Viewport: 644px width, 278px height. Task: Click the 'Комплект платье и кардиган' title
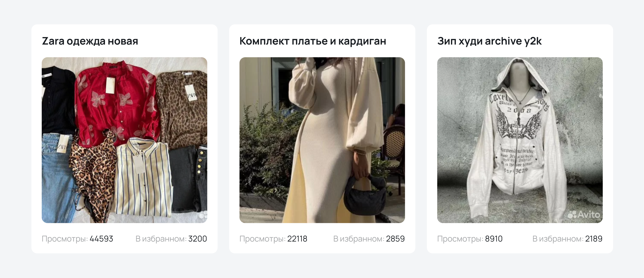coord(313,41)
